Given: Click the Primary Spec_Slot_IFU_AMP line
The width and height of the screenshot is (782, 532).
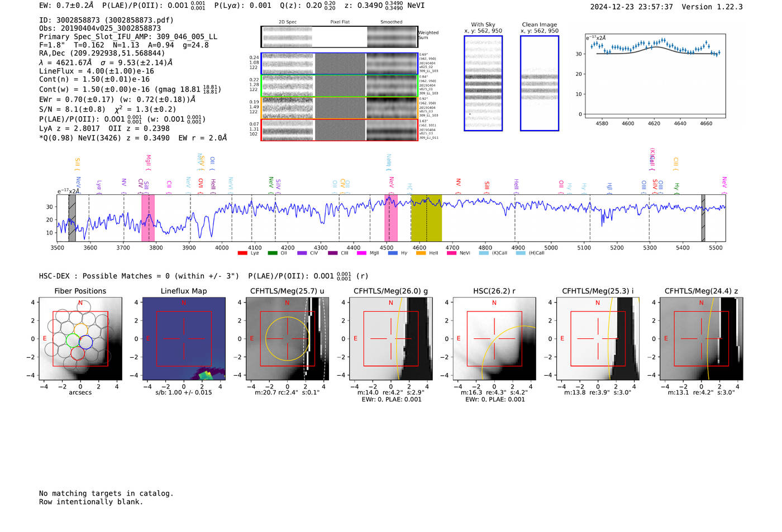Looking at the screenshot, I should click(x=128, y=36).
